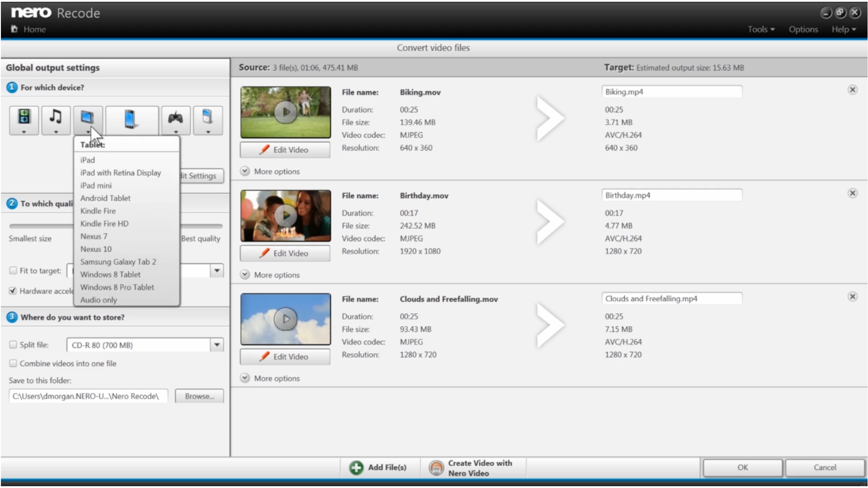
Task: Toggle the Fit to target checkbox
Action: tap(13, 270)
